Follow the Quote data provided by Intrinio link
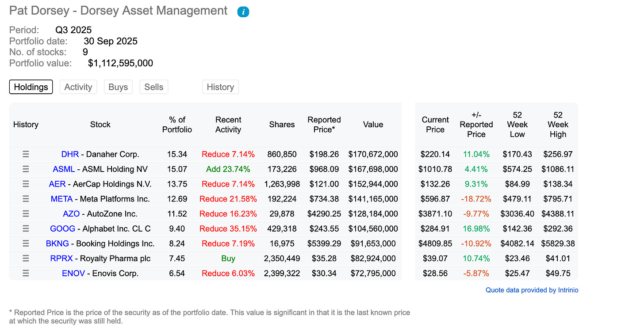The height and width of the screenshot is (335, 644). [532, 290]
